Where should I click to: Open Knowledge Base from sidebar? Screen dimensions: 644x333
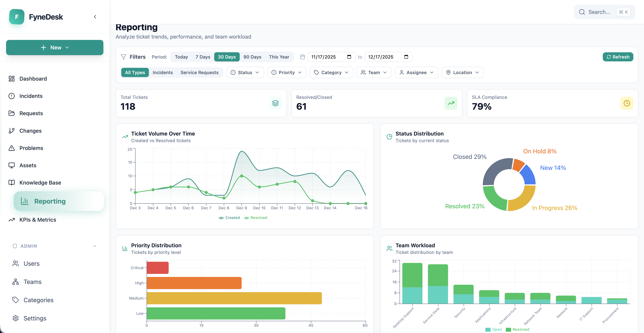pos(40,183)
